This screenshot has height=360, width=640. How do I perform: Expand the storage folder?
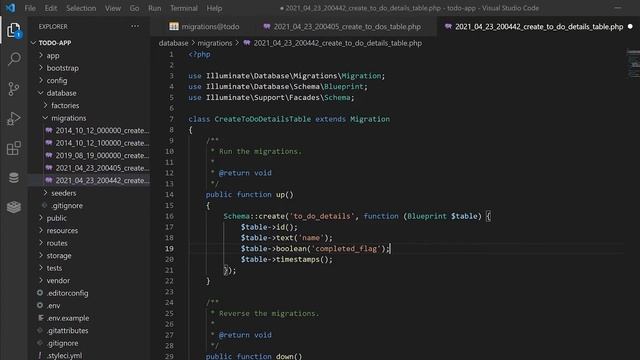[x=59, y=256]
